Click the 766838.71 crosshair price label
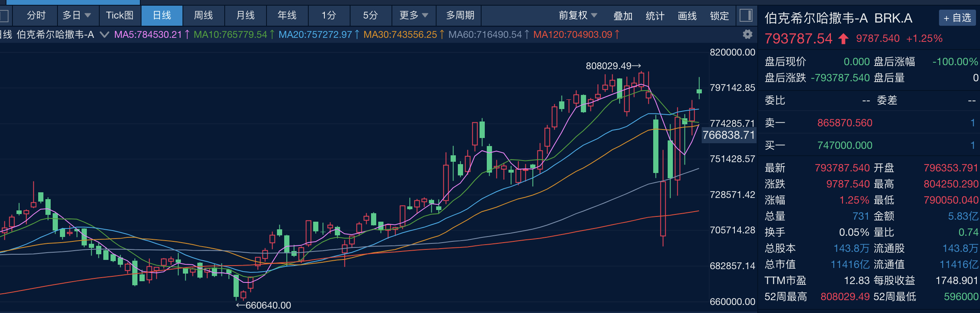980x313 pixels. (729, 135)
